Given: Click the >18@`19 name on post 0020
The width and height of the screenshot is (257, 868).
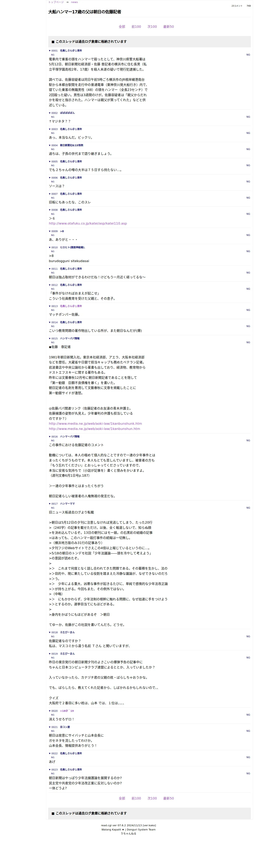Looking at the screenshot, I should (67, 711).
